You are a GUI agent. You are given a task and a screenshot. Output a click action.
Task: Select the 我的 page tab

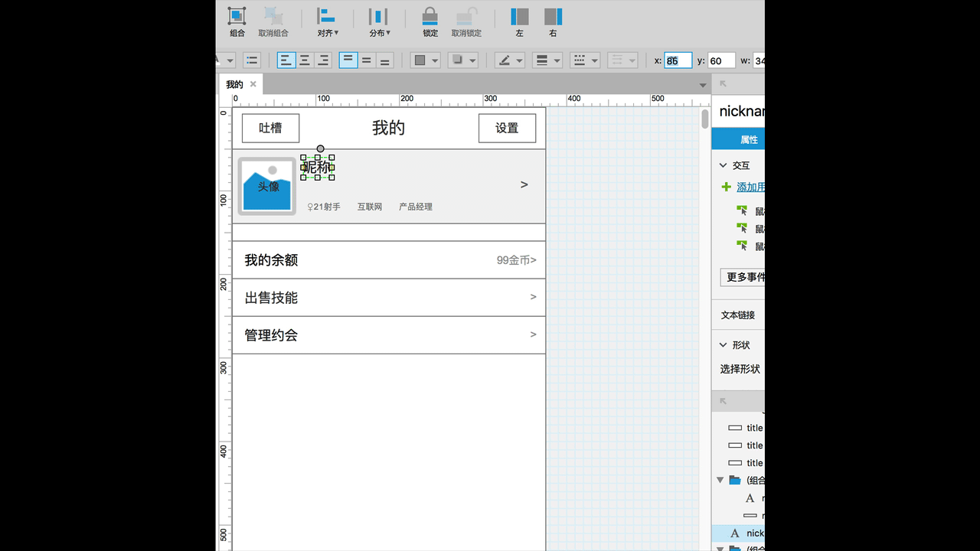point(234,84)
